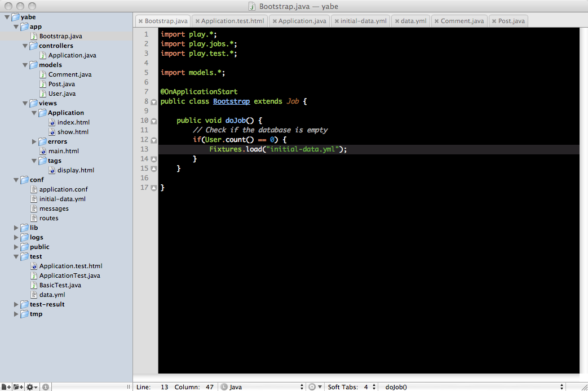Open the gear action menu in the project drawer
This screenshot has width=588, height=391.
(32, 387)
